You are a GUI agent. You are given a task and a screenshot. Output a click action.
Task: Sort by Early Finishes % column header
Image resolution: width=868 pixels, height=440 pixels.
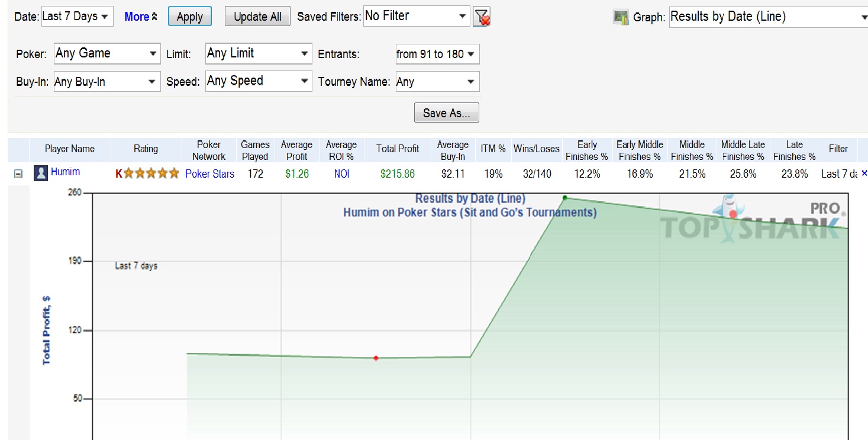click(x=587, y=150)
